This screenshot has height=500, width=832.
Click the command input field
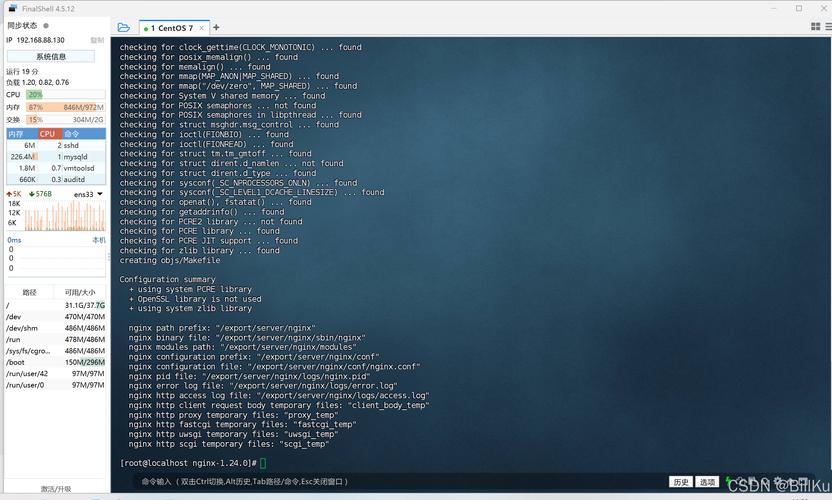coord(400,482)
